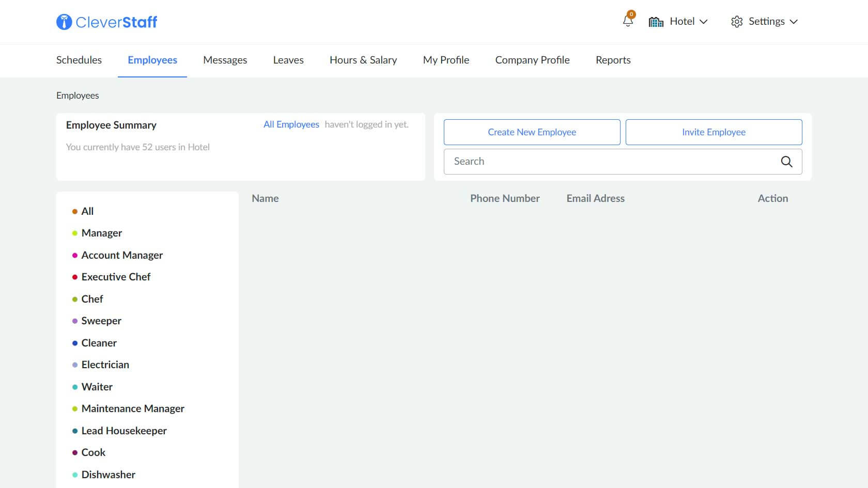Show All roles in list
The image size is (868, 488).
click(x=87, y=211)
